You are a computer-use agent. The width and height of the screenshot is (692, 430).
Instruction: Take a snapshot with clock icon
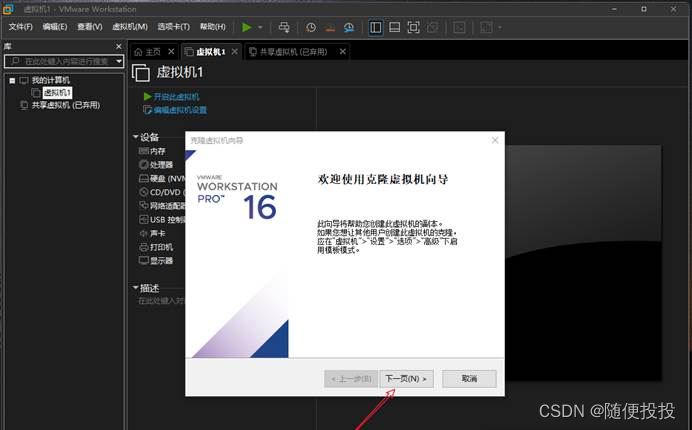click(x=311, y=27)
